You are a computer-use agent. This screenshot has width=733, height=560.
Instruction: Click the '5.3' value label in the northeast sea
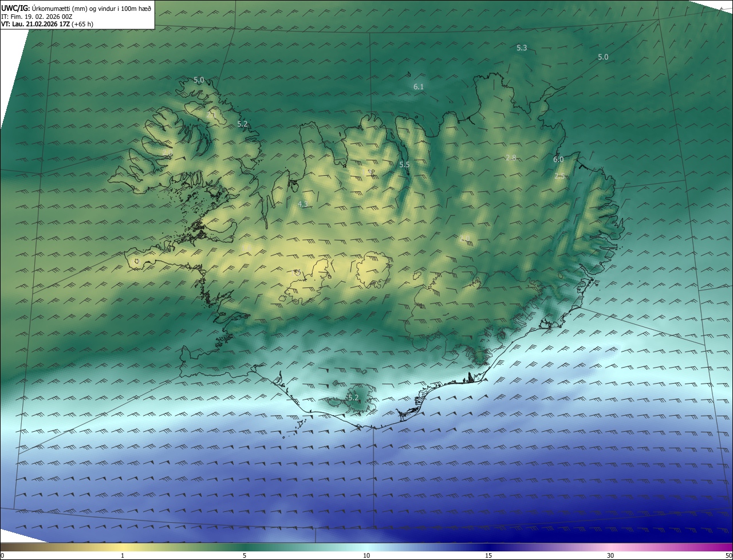[522, 48]
